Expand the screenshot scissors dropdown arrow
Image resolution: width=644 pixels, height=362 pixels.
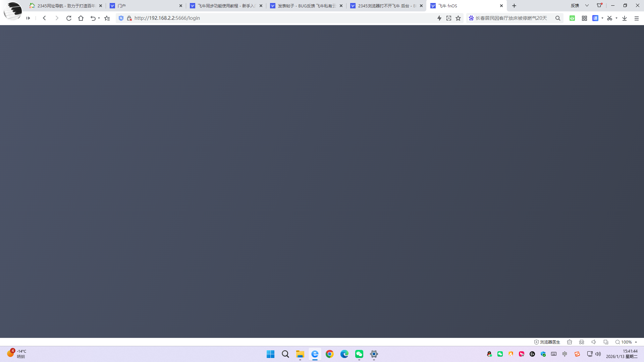[616, 18]
